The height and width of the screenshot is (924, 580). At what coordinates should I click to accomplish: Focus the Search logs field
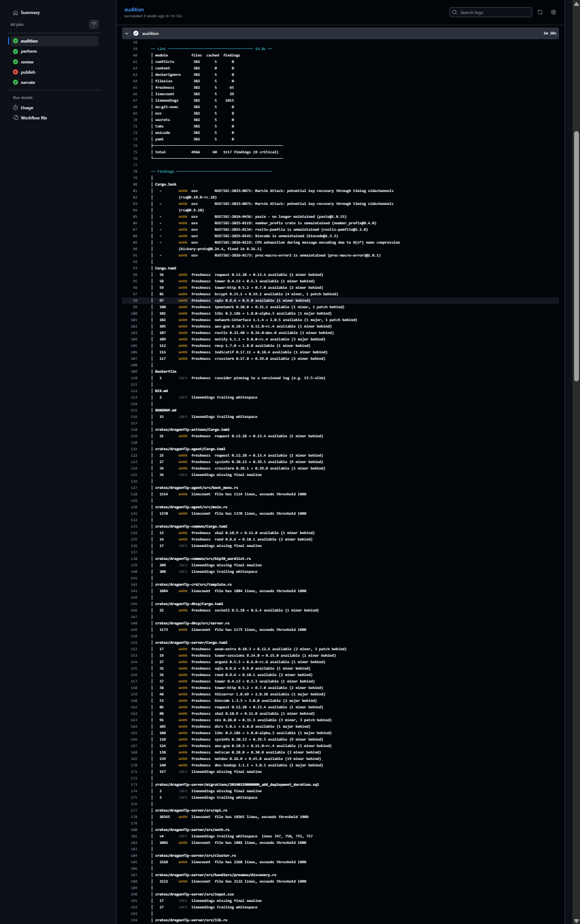490,12
